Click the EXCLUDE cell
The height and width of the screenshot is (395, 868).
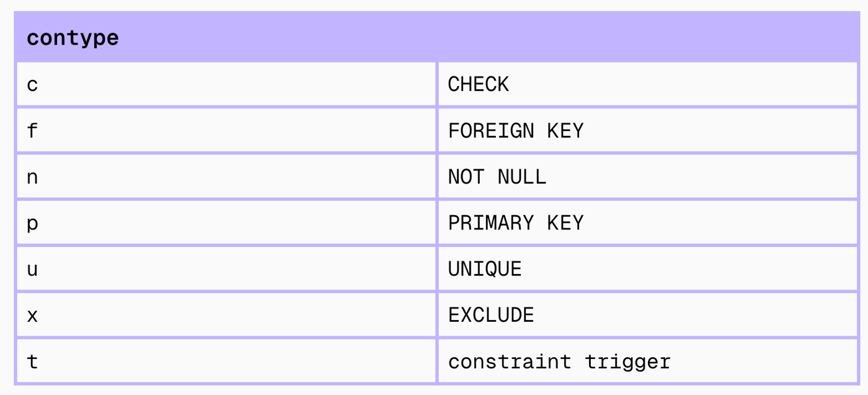490,315
